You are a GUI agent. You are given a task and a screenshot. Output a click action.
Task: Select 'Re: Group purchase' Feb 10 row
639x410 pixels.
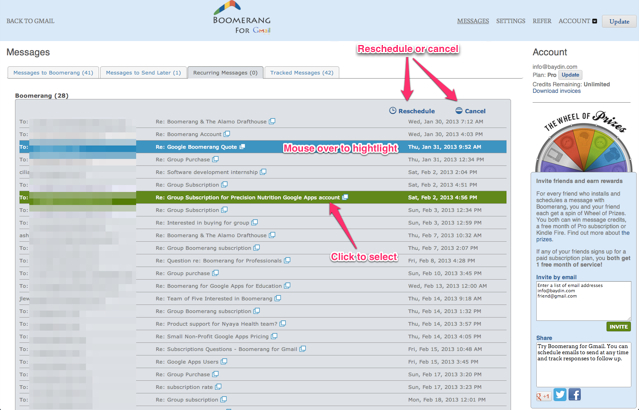(x=263, y=273)
